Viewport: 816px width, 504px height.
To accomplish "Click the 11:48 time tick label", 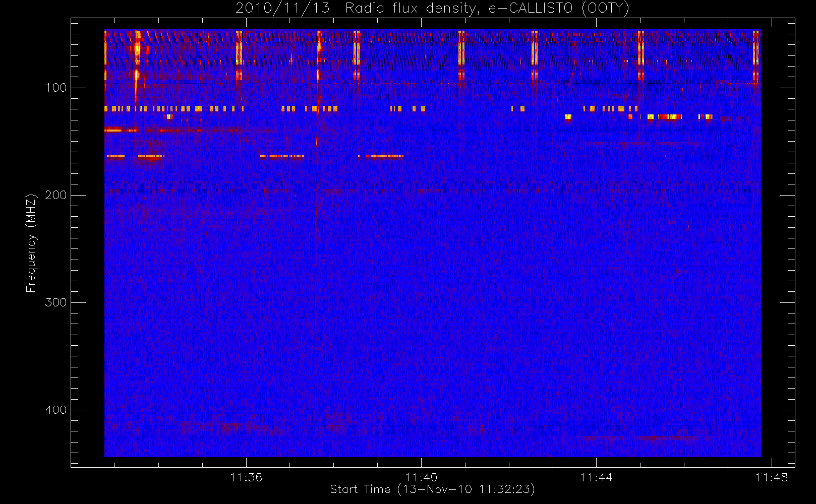I will [x=771, y=477].
